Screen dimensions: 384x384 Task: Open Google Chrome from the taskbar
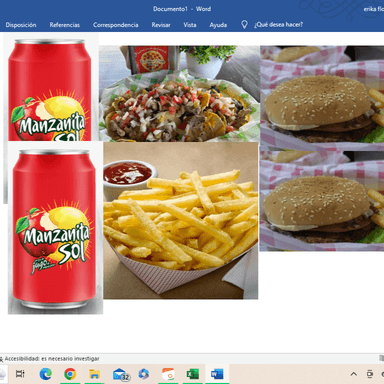70,374
